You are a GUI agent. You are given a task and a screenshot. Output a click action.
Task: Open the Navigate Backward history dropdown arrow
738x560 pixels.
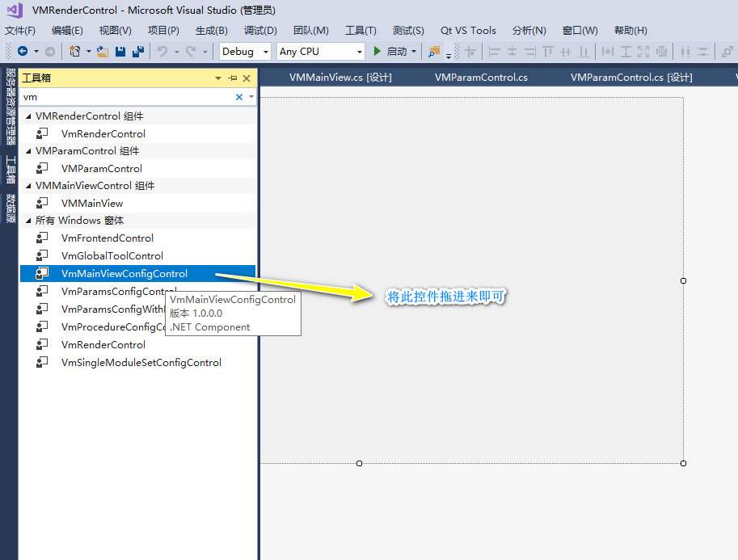pyautogui.click(x=36, y=51)
